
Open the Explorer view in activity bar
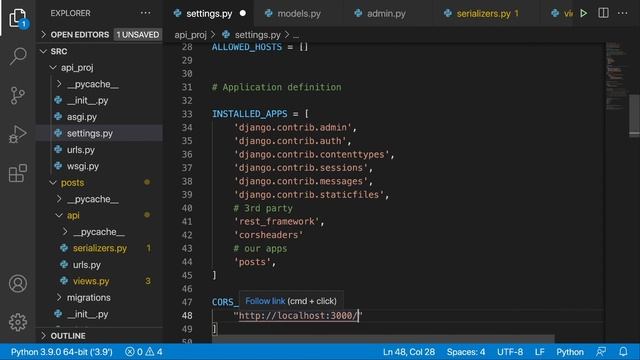pos(18,18)
